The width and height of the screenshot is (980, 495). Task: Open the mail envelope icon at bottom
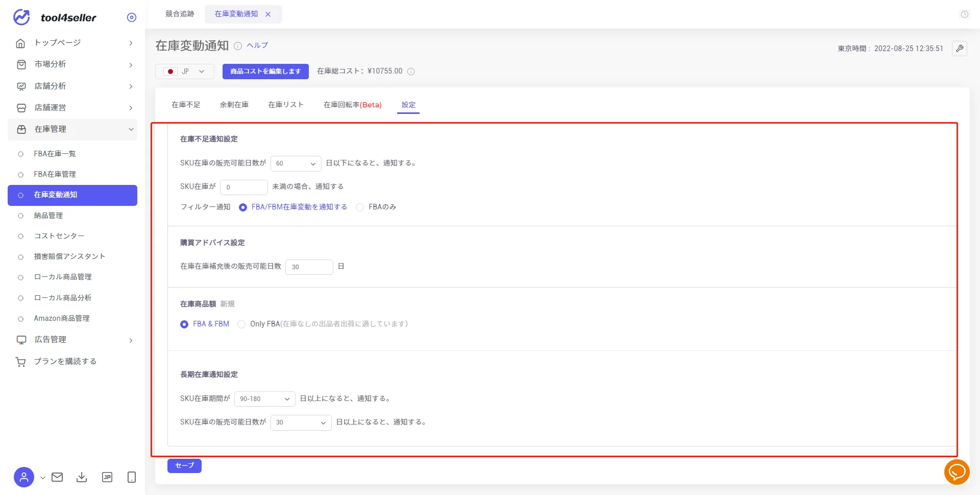tap(57, 477)
